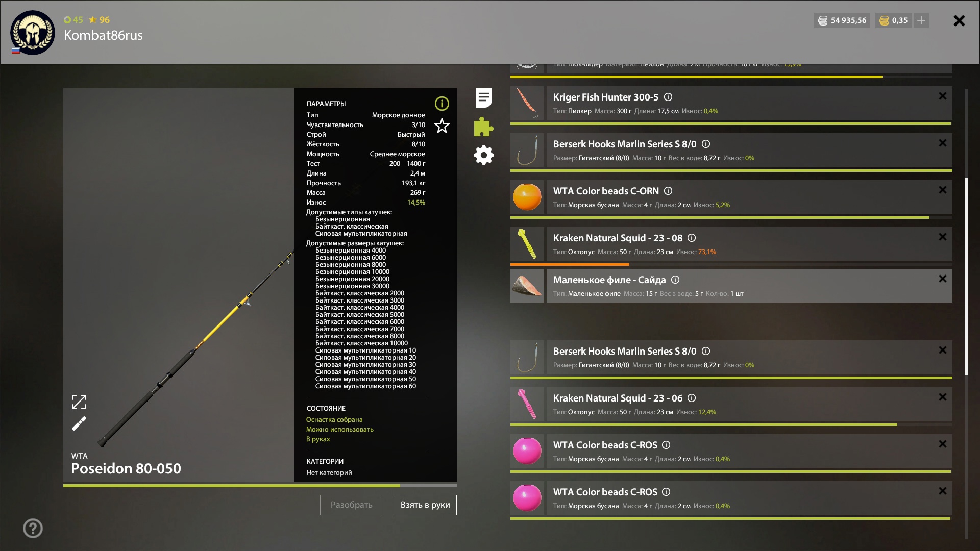
Task: Select the Сайда fillet thumbnail
Action: 527,286
